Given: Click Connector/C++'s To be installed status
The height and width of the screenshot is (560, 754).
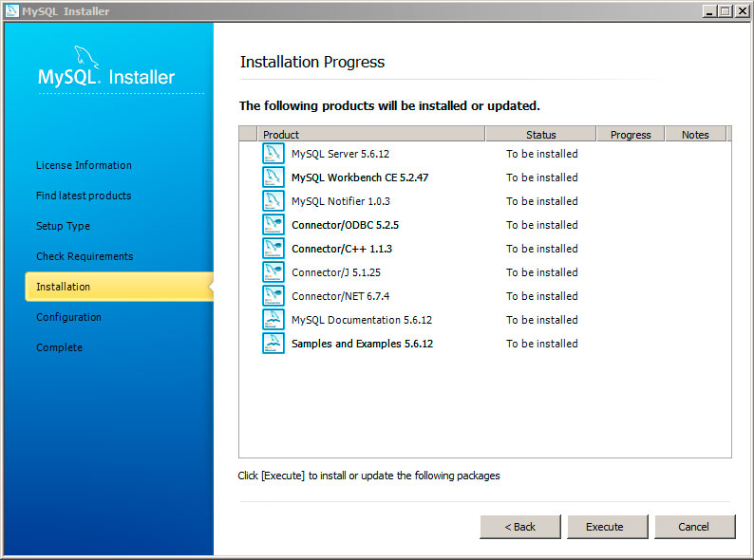Looking at the screenshot, I should 542,249.
